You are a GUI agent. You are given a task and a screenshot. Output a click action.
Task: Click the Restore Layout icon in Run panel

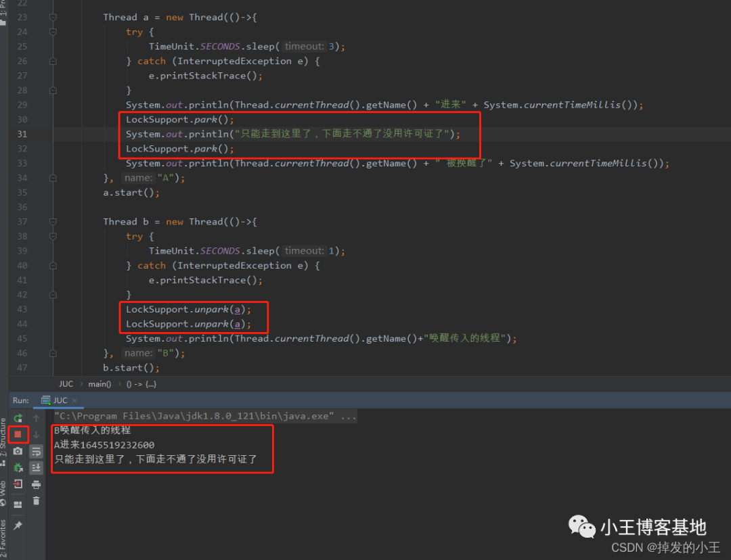[x=18, y=505]
